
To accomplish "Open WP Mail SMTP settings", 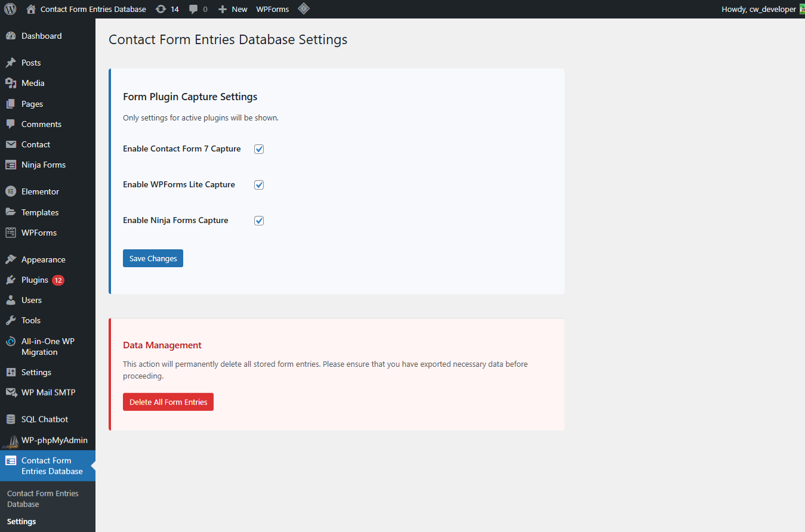I will click(11, 392).
